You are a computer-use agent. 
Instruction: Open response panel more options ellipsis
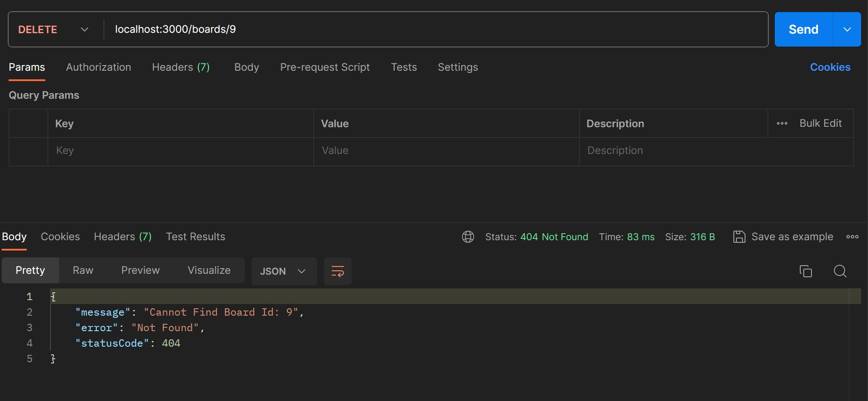click(852, 237)
